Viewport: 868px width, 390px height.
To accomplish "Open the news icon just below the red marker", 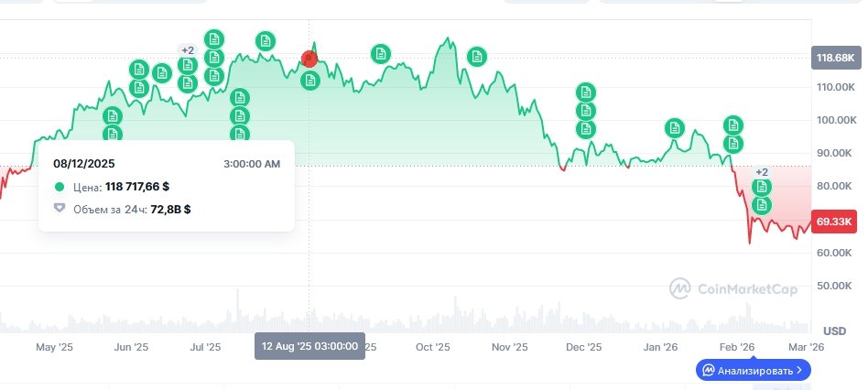I will pos(310,81).
